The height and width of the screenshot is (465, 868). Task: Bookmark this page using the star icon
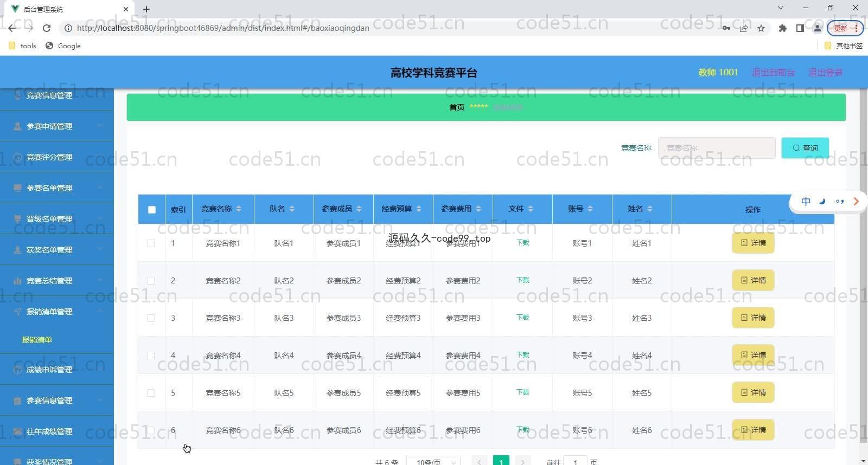pyautogui.click(x=761, y=28)
